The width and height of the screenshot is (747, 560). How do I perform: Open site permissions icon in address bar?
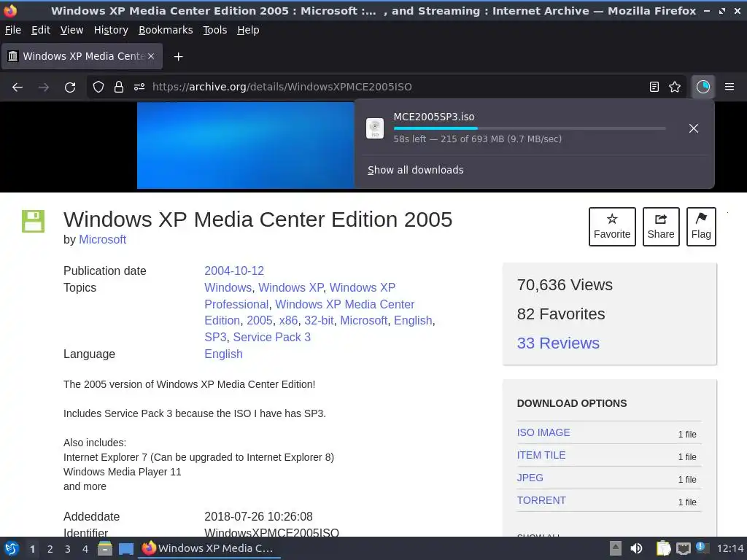[139, 87]
